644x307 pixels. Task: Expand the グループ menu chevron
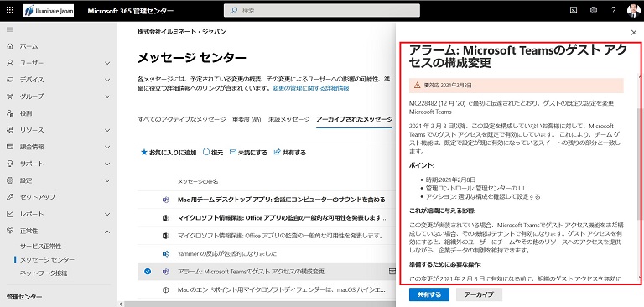pyautogui.click(x=107, y=96)
